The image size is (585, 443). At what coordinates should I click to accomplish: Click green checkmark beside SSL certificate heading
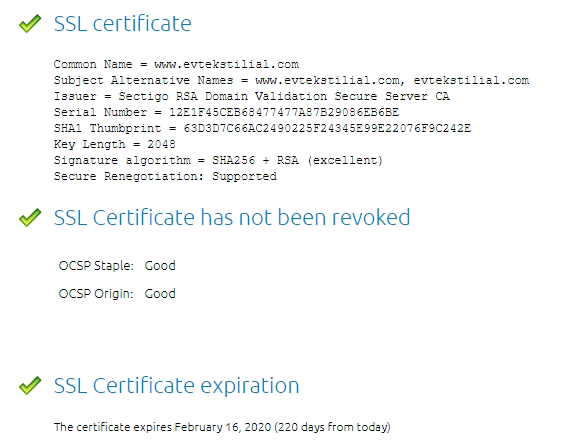point(30,24)
